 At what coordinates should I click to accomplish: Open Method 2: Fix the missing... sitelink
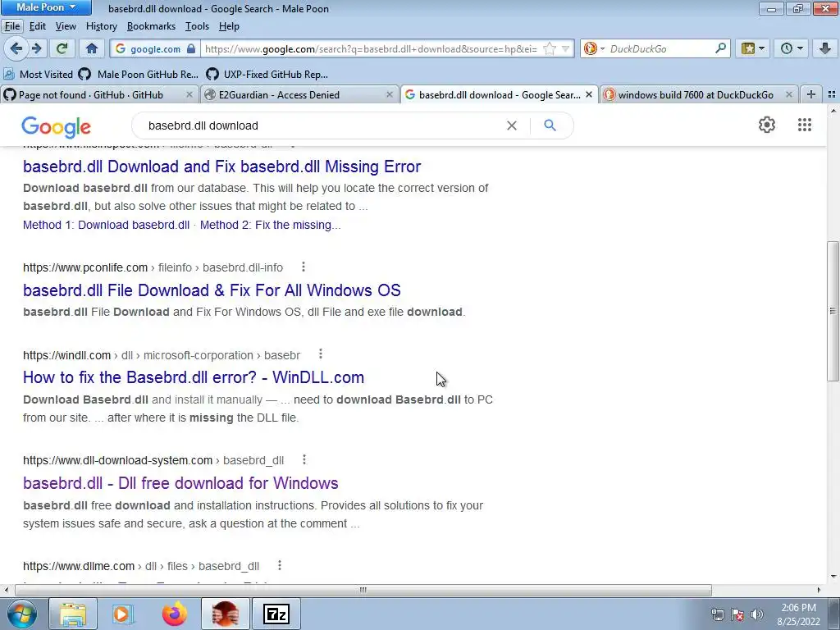point(270,225)
